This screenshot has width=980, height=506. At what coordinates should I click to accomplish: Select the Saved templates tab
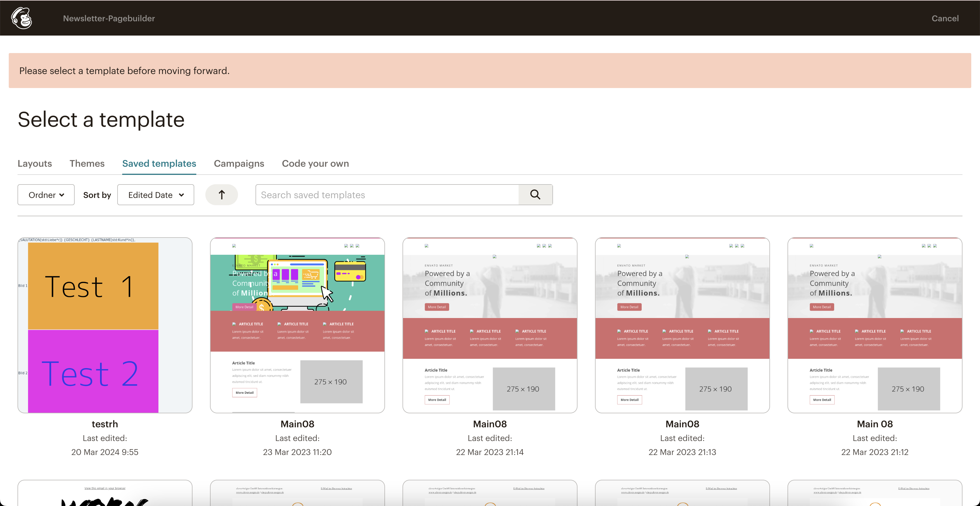pyautogui.click(x=159, y=164)
